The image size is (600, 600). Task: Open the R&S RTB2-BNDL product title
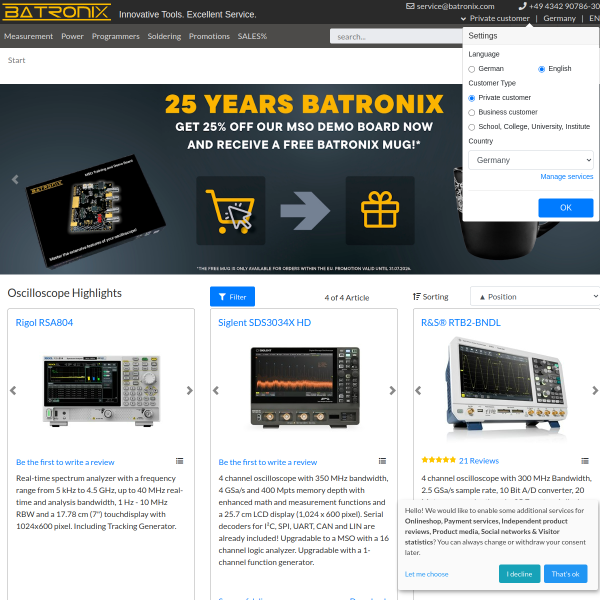pyautogui.click(x=461, y=323)
